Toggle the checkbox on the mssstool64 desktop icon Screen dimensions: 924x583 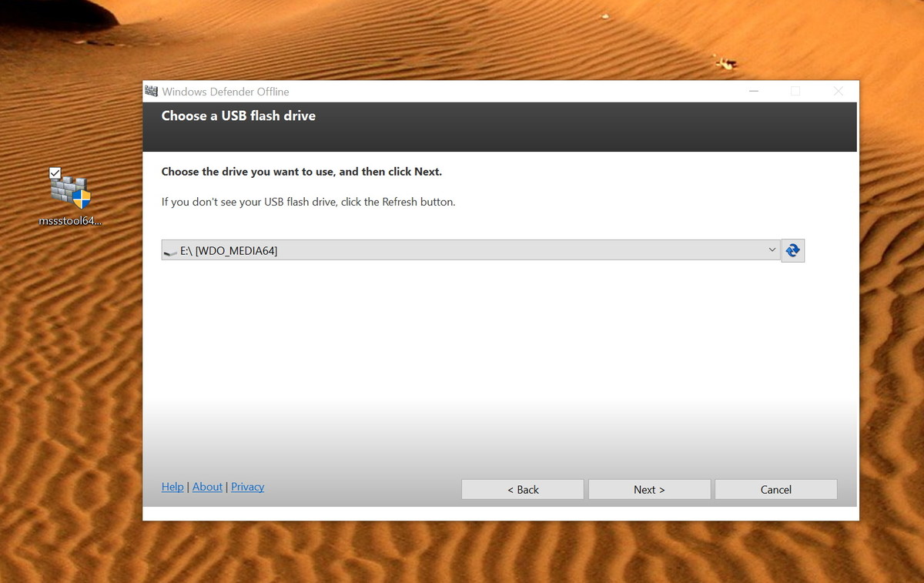pyautogui.click(x=55, y=173)
